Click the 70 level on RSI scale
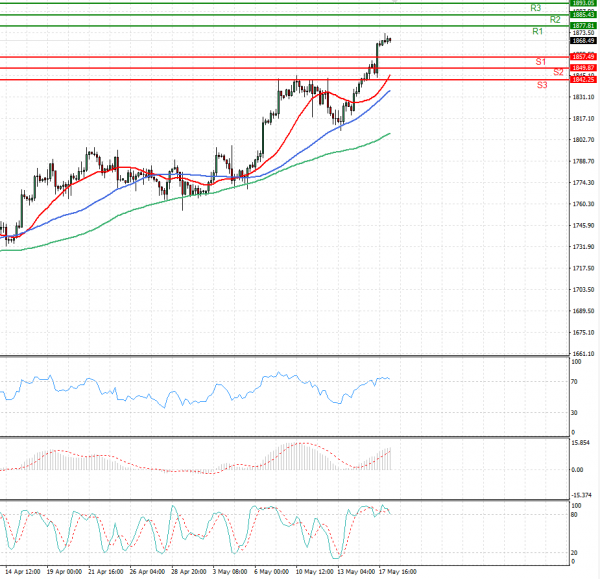 coord(574,382)
